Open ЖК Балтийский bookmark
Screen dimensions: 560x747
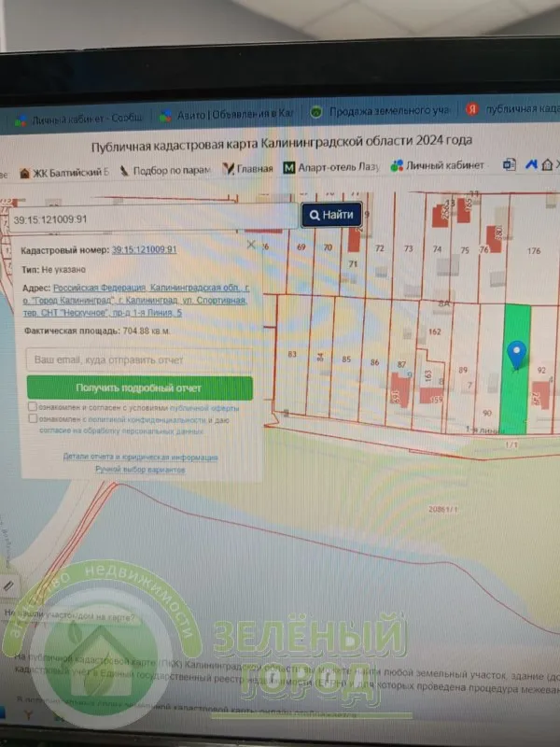pos(64,173)
